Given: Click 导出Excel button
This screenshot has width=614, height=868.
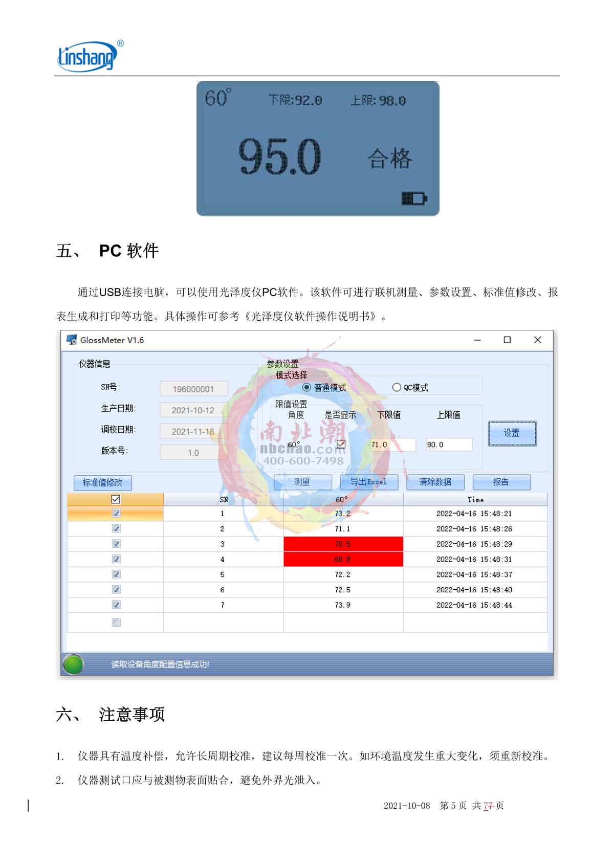Looking at the screenshot, I should click(368, 482).
